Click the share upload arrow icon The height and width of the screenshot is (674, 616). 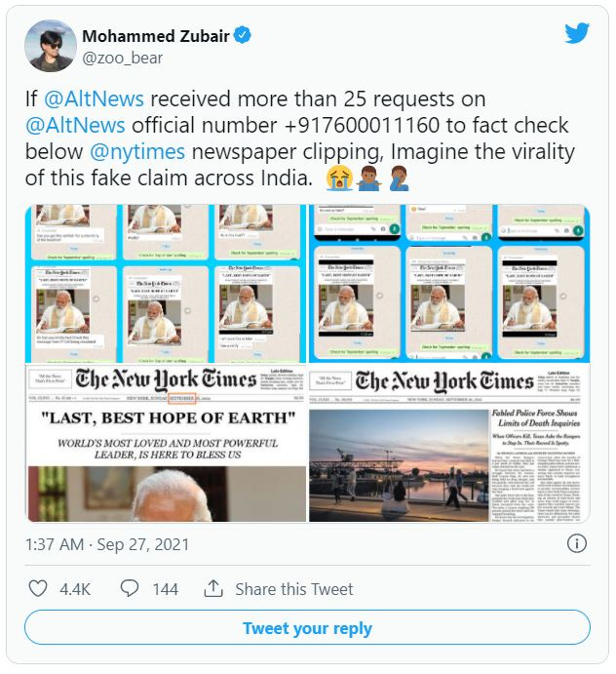pyautogui.click(x=213, y=588)
